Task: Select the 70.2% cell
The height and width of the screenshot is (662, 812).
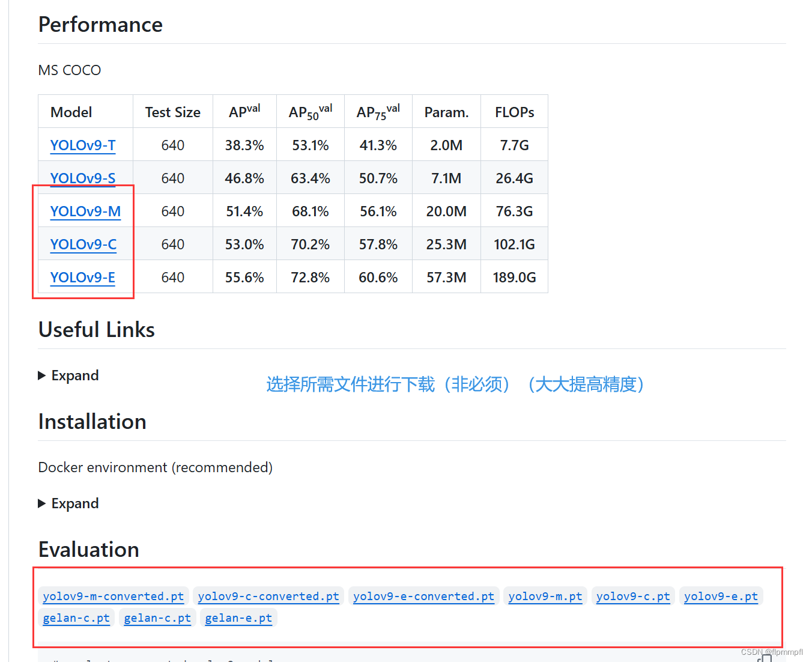Action: click(x=311, y=244)
